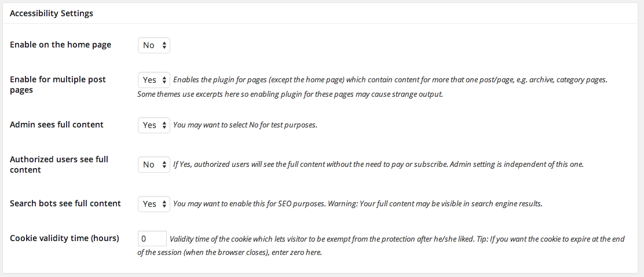Click the Cookie validity time input field
The width and height of the screenshot is (644, 277).
[x=152, y=239]
